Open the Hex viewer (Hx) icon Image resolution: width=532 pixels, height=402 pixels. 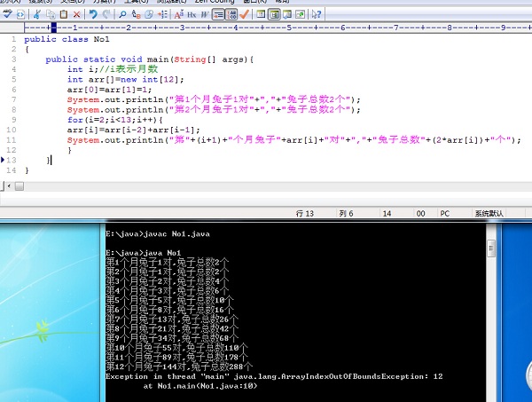tap(192, 14)
